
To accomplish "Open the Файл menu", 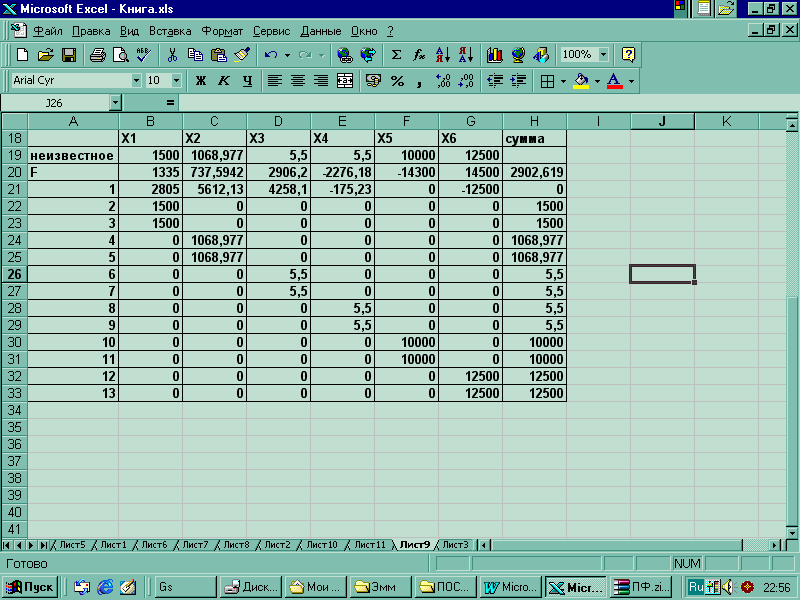I will tap(47, 31).
